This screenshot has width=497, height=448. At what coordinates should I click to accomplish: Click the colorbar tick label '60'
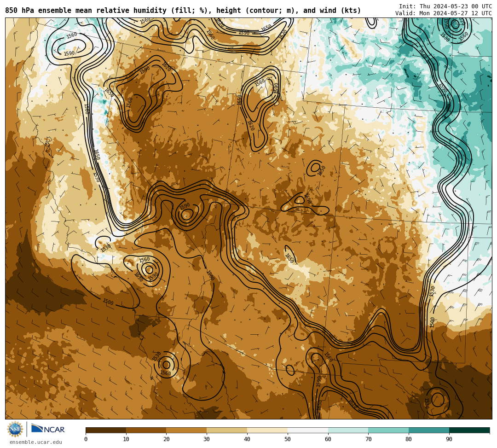pyautogui.click(x=328, y=439)
